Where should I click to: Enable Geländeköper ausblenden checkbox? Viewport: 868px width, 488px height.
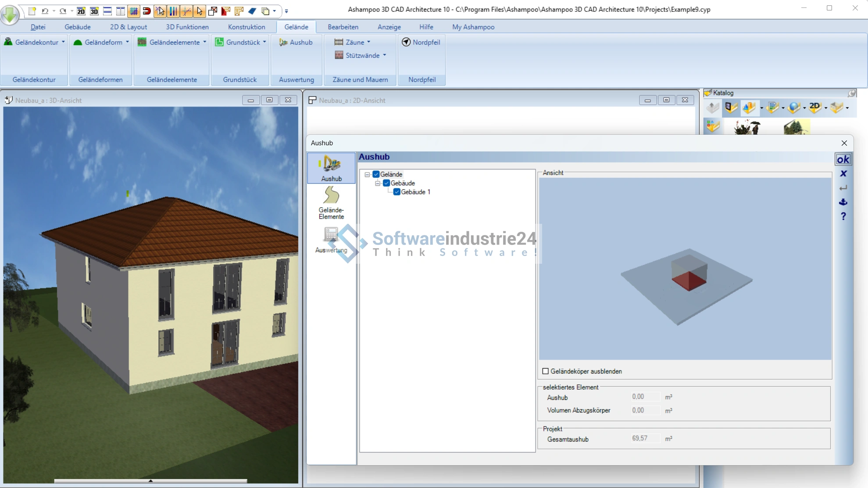tap(546, 371)
